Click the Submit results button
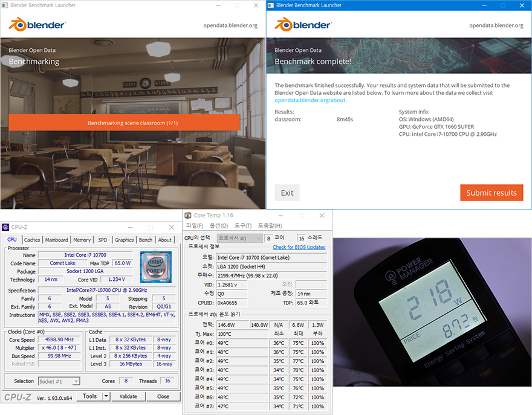Image resolution: width=532 pixels, height=415 pixels. click(491, 193)
